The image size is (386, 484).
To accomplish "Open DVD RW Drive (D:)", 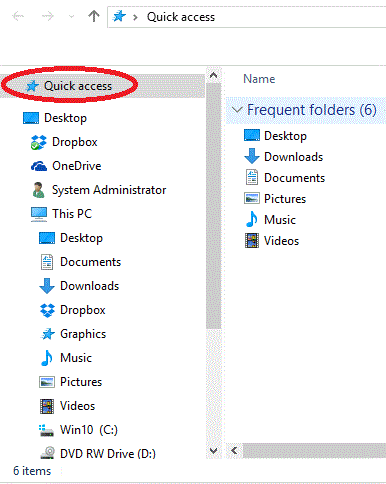I will point(108,454).
